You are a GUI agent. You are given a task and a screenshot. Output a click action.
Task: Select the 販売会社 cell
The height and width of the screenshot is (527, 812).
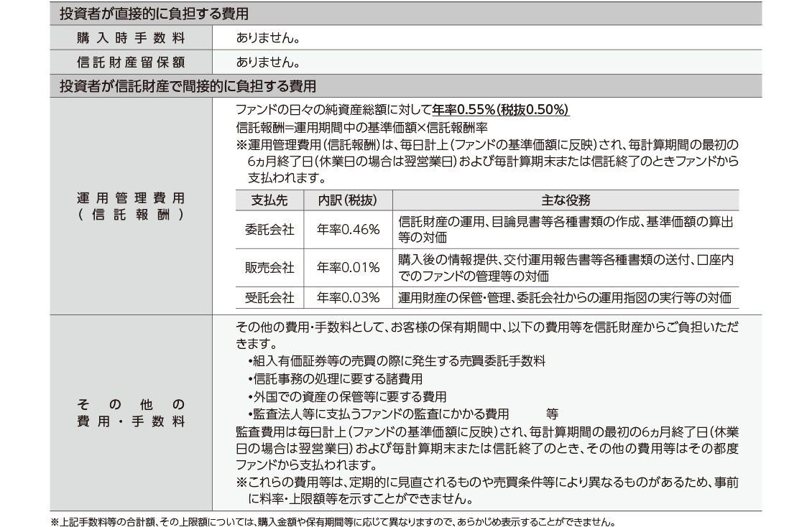269,268
